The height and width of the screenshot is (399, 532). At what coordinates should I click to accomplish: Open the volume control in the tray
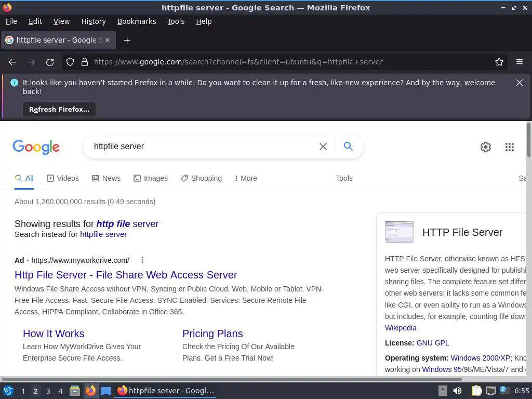(x=457, y=391)
